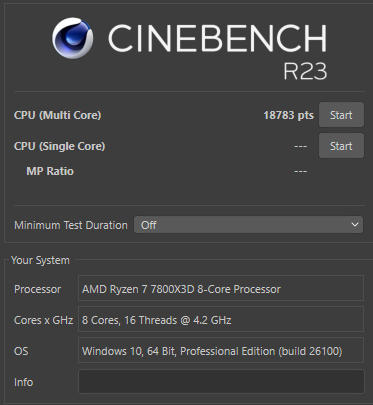
Task: Open the Minimum Test Duration dropdown
Action: pos(248,225)
